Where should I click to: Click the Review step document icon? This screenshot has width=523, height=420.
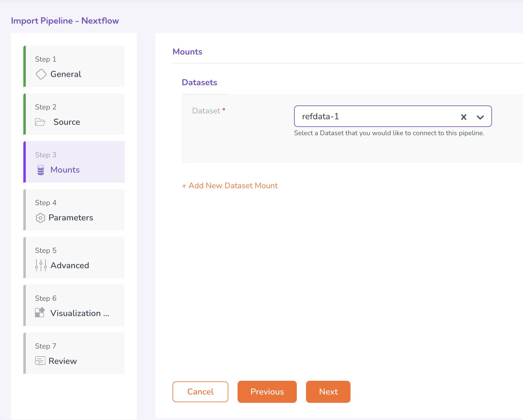40,361
